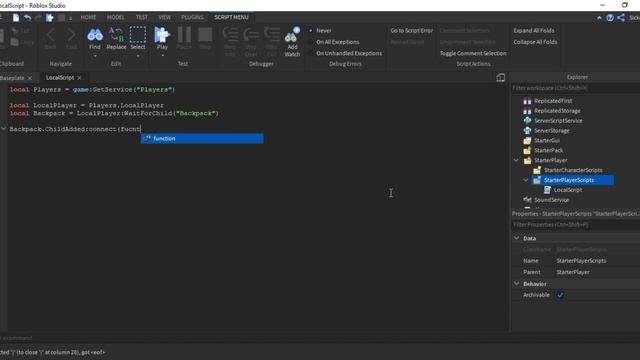Click Toggle Comment Selection
This screenshot has width=640, height=360.
(x=473, y=53)
